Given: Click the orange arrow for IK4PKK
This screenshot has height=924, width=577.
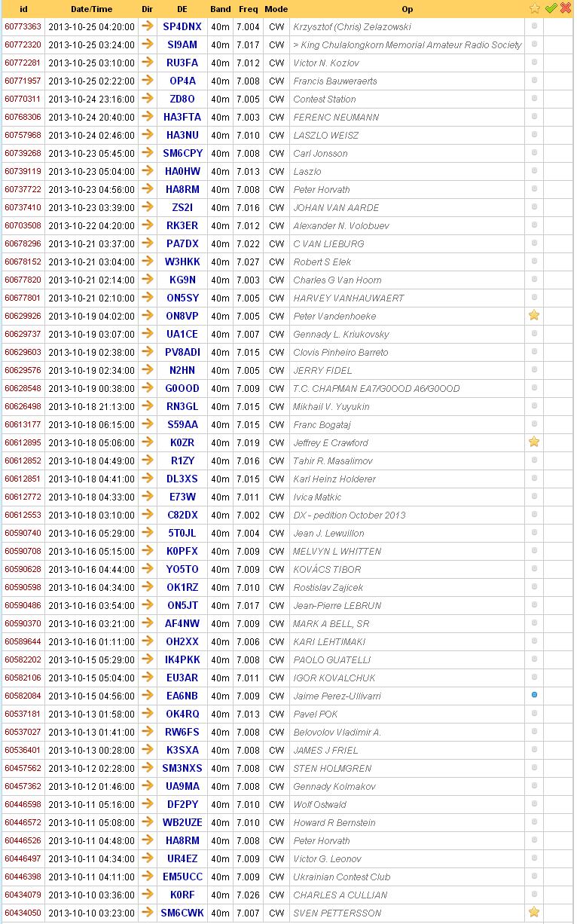Looking at the screenshot, I should (x=148, y=659).
